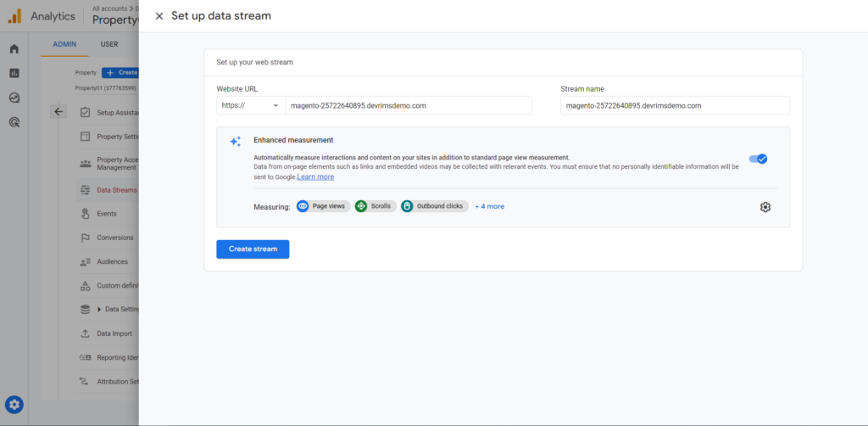Click the Google Analytics logo icon
Screen dimensions: 868x426
(14, 17)
